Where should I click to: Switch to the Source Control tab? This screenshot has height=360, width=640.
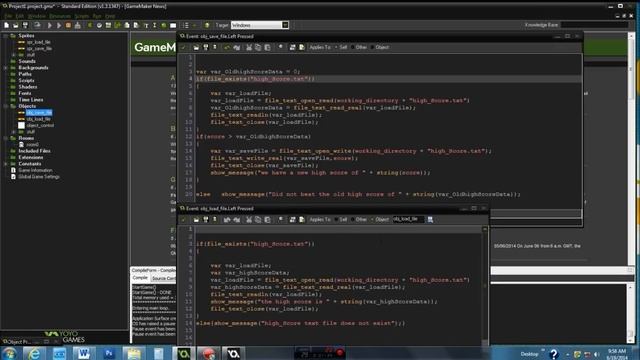(163, 278)
